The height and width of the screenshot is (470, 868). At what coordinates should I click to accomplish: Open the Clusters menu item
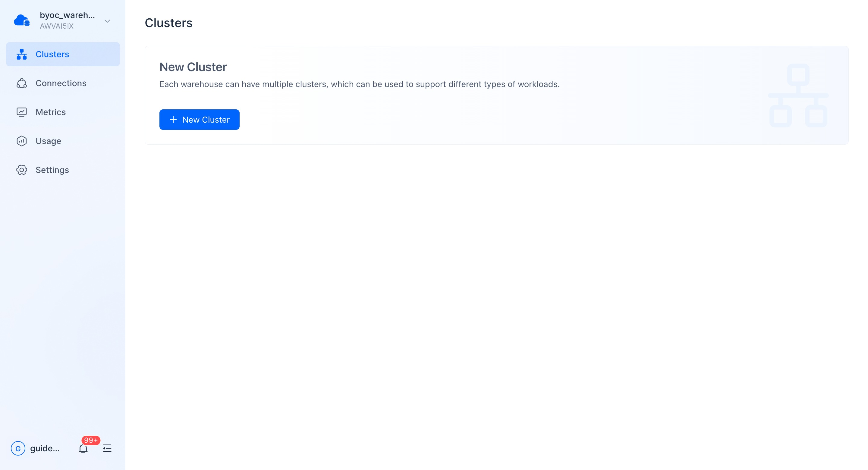pyautogui.click(x=63, y=54)
